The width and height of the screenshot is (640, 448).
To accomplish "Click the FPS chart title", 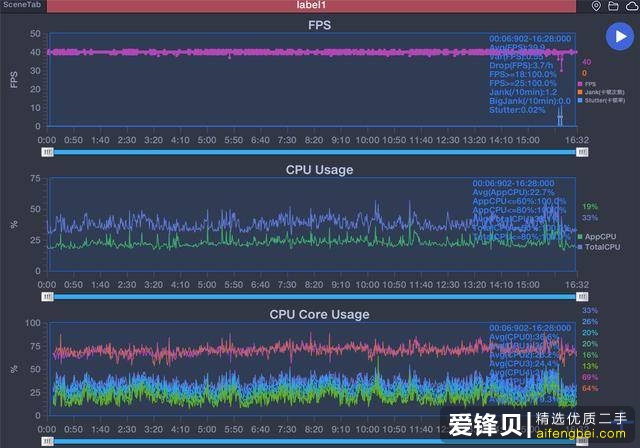I will click(x=320, y=24).
